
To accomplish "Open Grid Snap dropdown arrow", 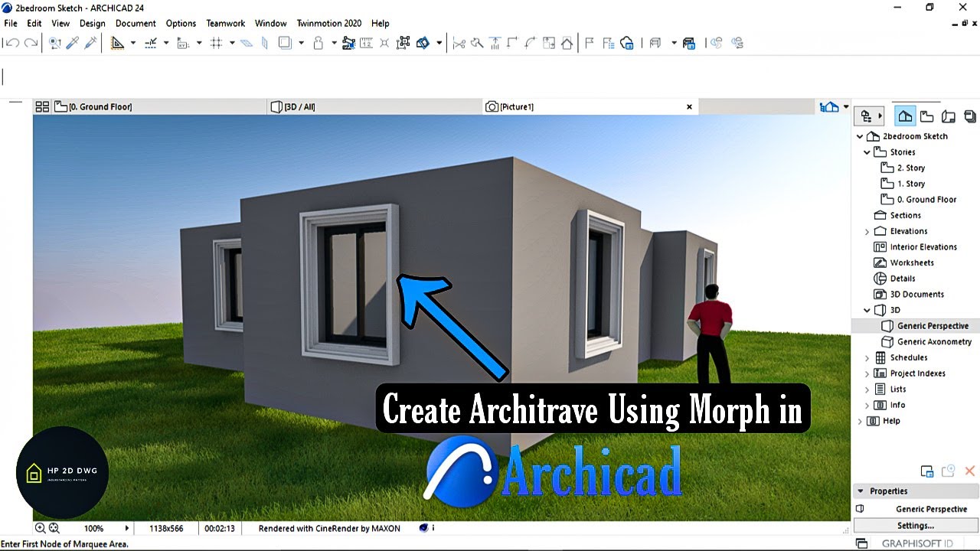I will pos(232,43).
